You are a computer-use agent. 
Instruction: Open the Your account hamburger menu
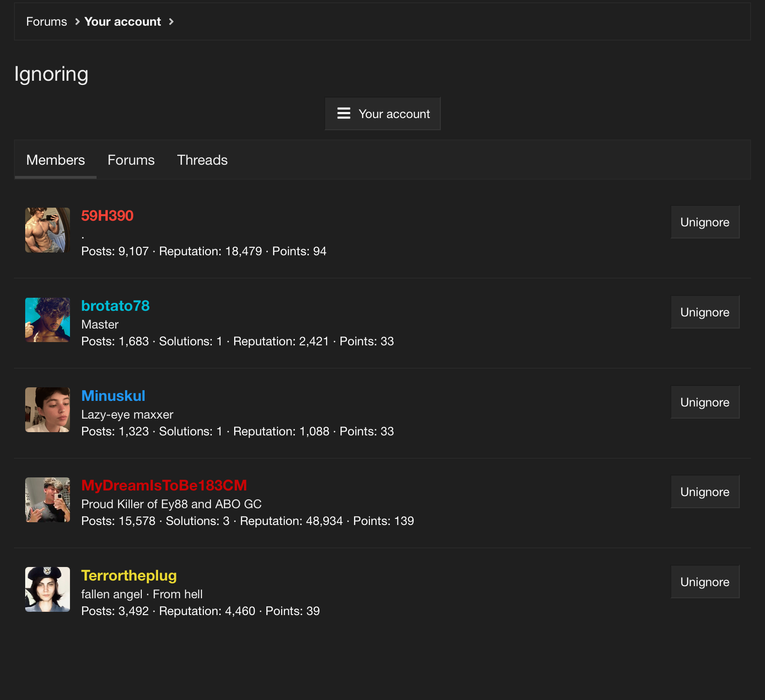point(382,114)
